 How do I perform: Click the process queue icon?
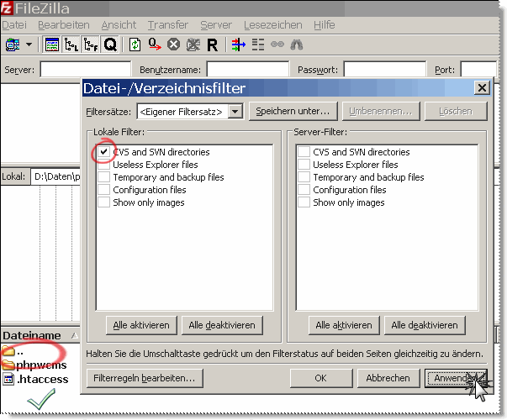(155, 45)
